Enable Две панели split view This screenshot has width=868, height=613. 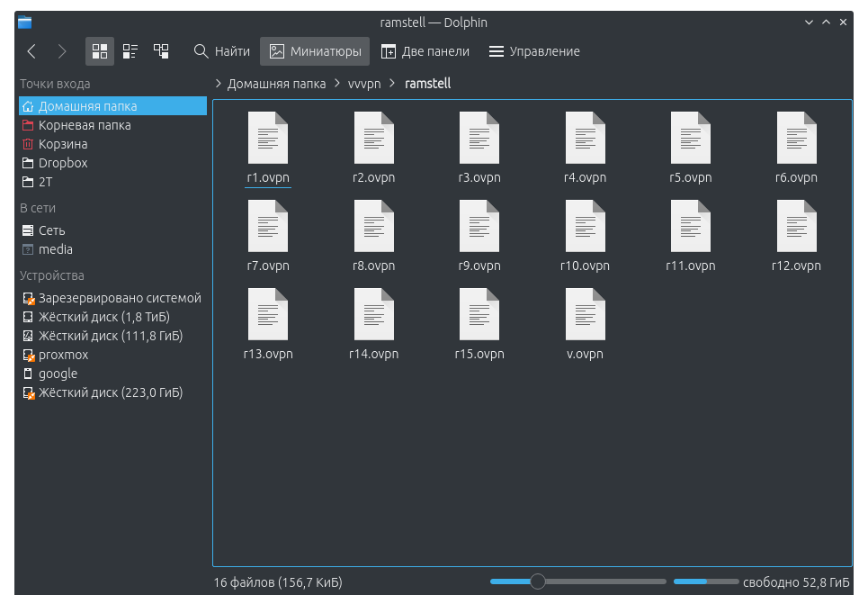425,51
